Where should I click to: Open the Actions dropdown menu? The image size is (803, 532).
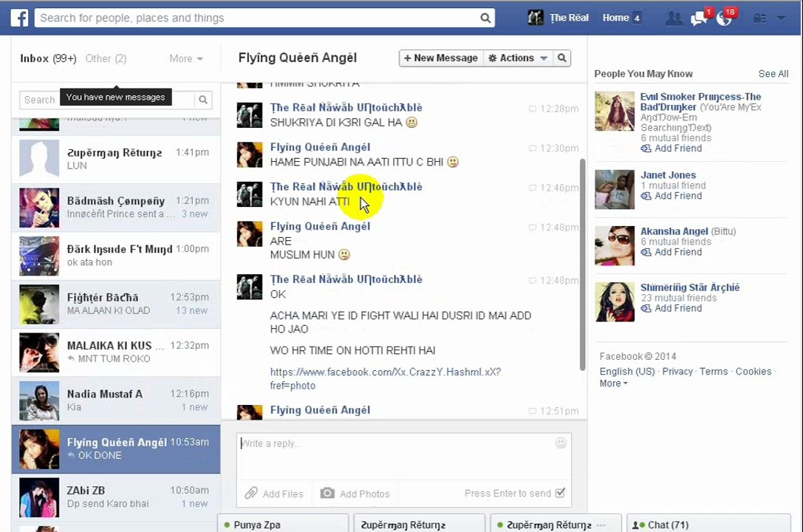coord(517,58)
